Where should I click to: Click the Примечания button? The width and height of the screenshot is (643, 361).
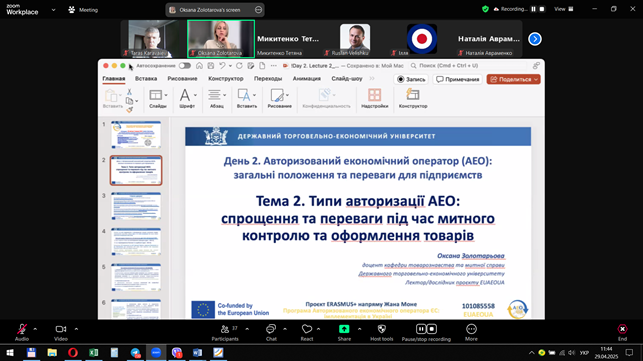[x=458, y=79]
